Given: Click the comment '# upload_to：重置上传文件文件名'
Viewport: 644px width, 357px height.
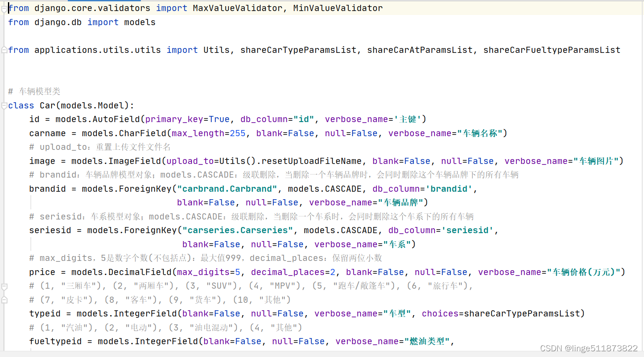Looking at the screenshot, I should point(100,147).
